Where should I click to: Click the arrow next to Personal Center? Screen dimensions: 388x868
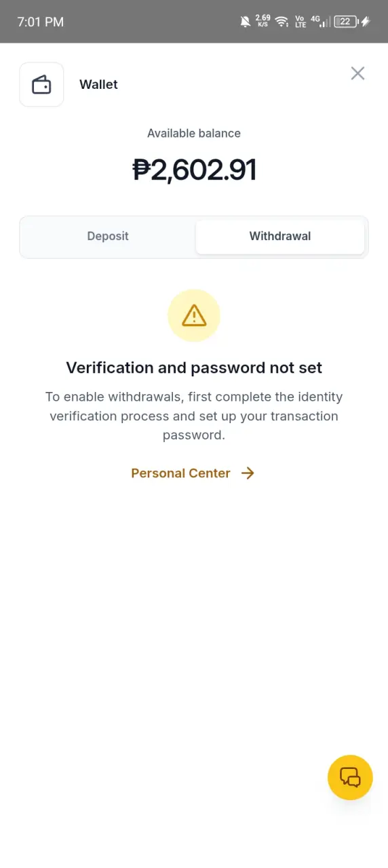coord(248,473)
